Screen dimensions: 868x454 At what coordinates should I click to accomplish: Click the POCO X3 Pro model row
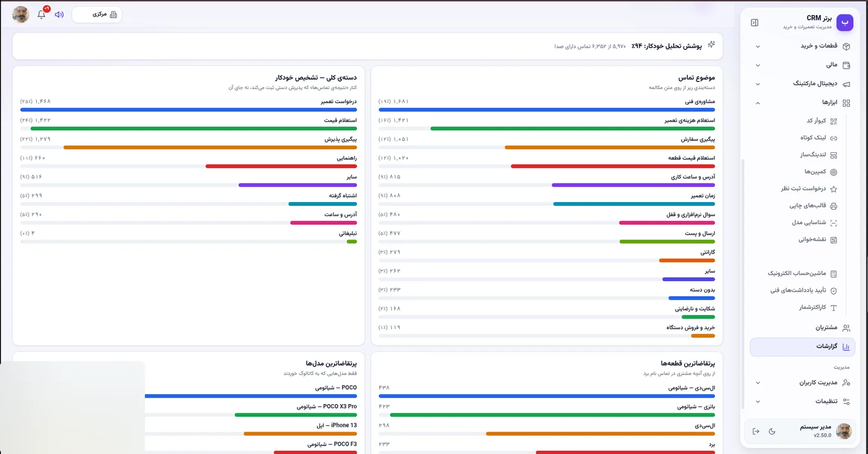click(251, 410)
